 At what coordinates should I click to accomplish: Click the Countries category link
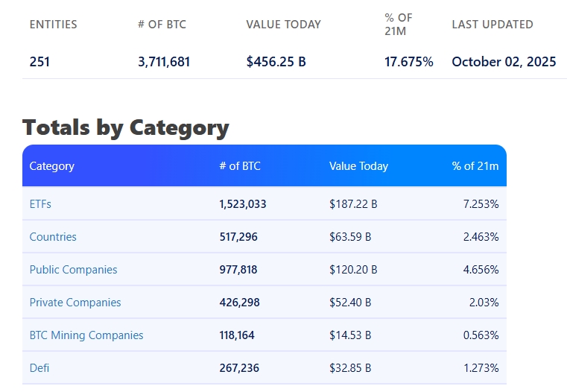(x=53, y=237)
